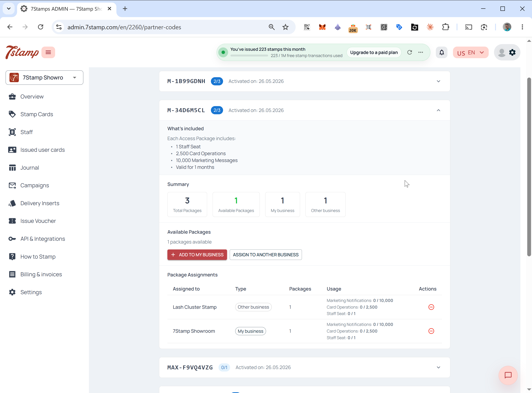
Task: Expand the M-1B99GDNH code panel
Action: tap(438, 81)
